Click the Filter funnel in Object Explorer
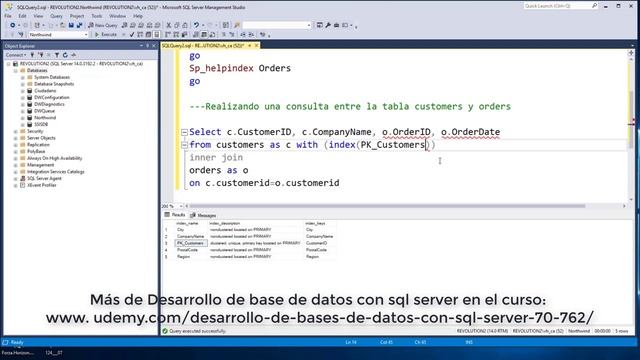 [57, 55]
